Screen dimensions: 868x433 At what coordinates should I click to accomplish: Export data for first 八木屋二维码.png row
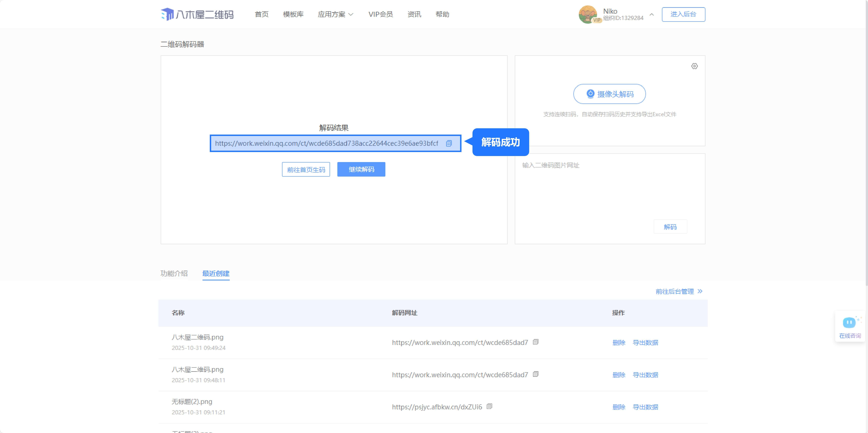[x=645, y=342]
